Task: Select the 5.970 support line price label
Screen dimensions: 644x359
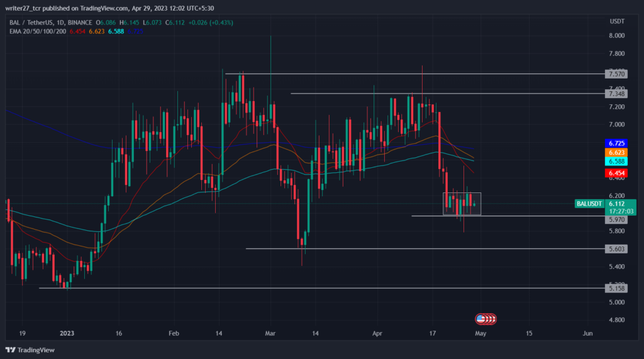Action: 616,219
